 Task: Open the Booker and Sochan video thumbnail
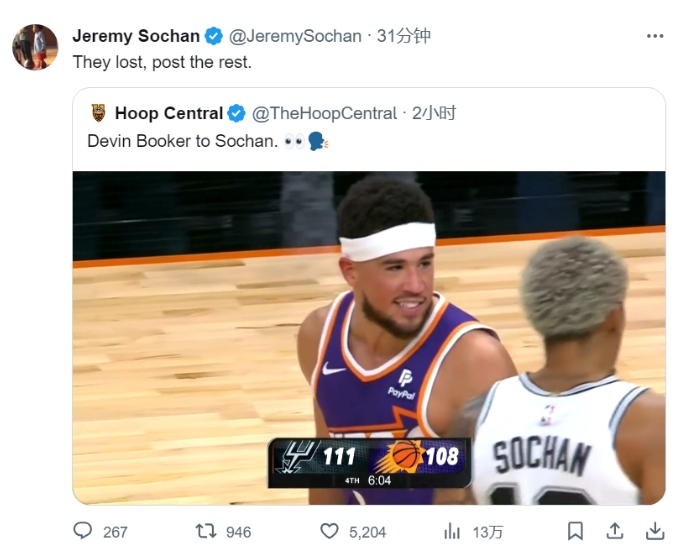point(369,337)
